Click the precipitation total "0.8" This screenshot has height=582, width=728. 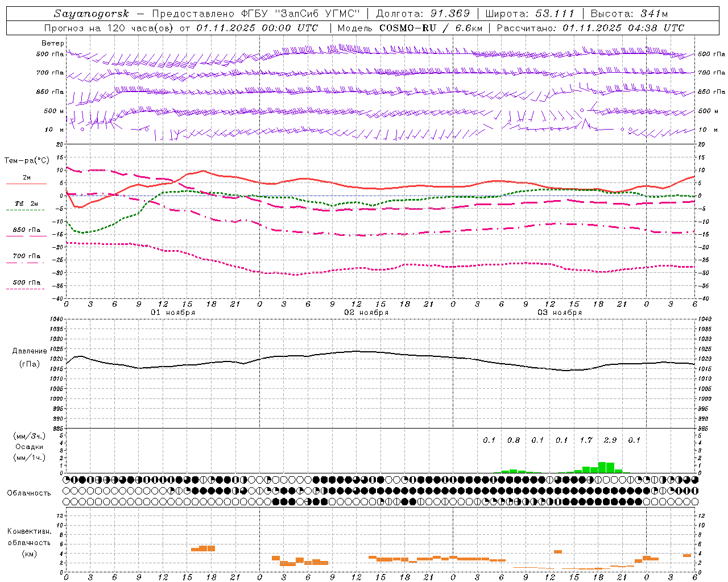point(514,440)
